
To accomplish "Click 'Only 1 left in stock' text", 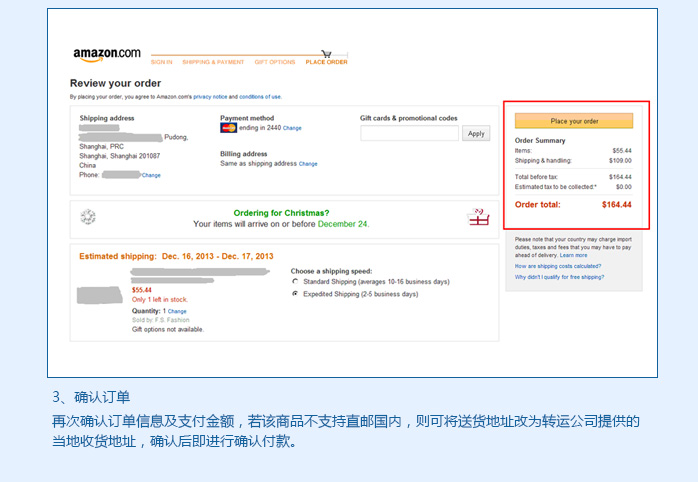I will 160,300.
